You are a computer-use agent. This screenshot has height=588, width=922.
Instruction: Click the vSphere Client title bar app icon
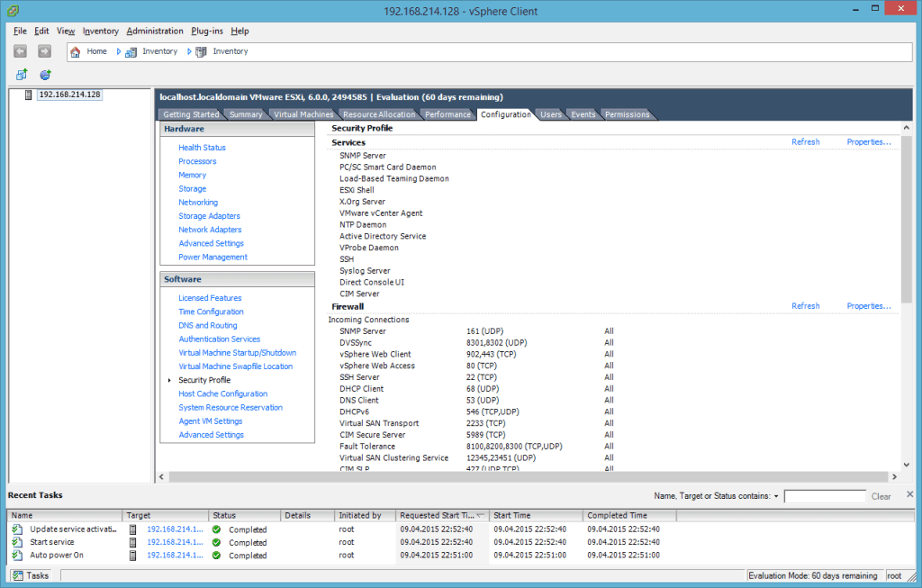pos(13,11)
